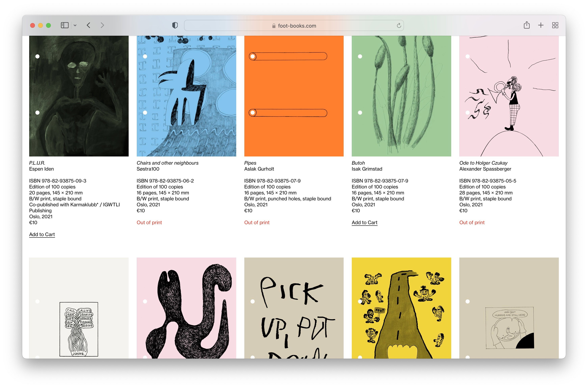Viewport: 588px width, 388px height.
Task: Open the Ode to Holger Czukay cover
Action: [509, 96]
